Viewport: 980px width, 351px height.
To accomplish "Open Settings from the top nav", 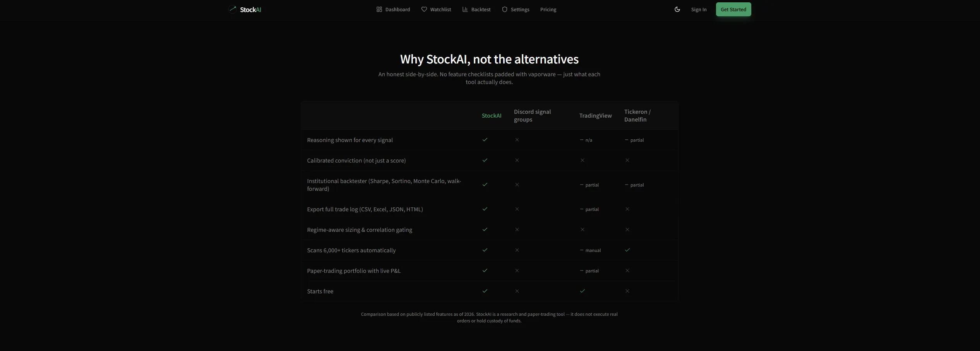I will pyautogui.click(x=516, y=9).
